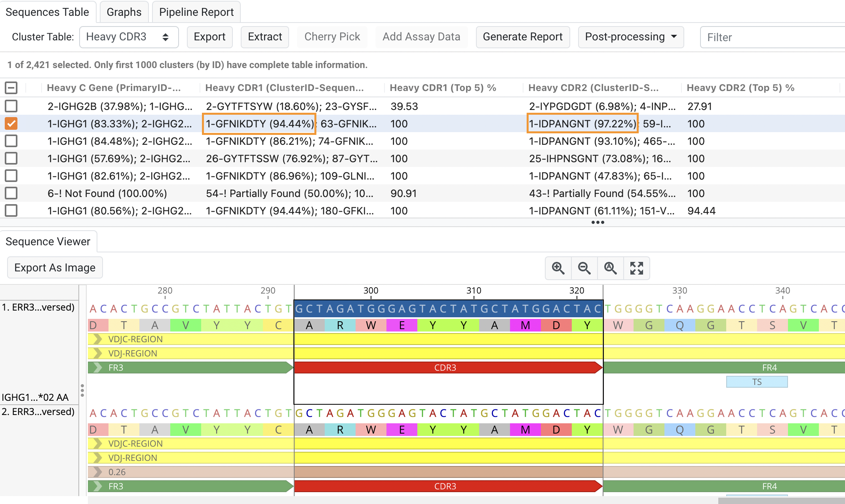Click cell 43-! Partially Found (54.55%
The image size is (845, 504).
pyautogui.click(x=602, y=193)
